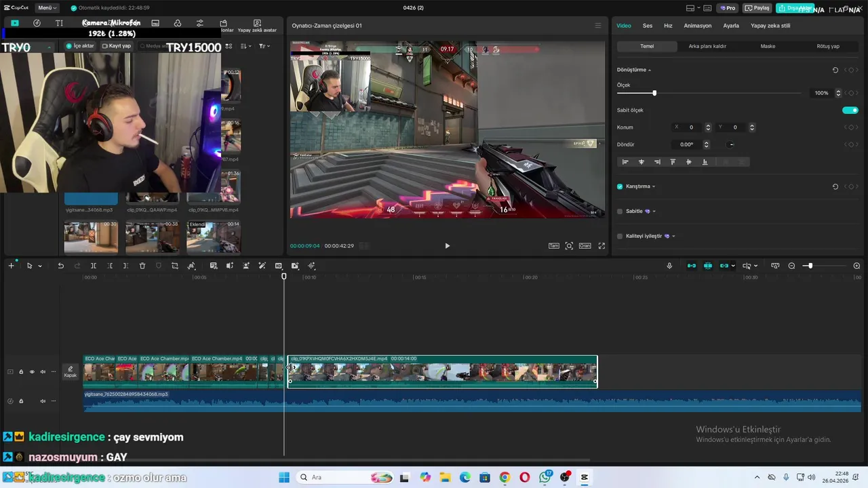Click the audio waveform icon in timeline toolbar
This screenshot has height=488, width=868.
coord(311,266)
